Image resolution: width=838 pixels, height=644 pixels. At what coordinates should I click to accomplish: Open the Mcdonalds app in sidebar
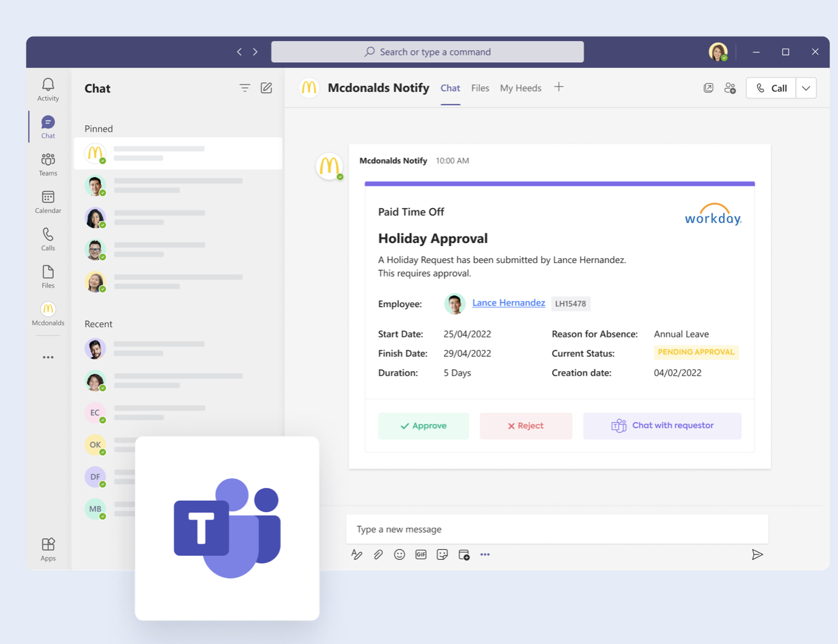pos(48,314)
